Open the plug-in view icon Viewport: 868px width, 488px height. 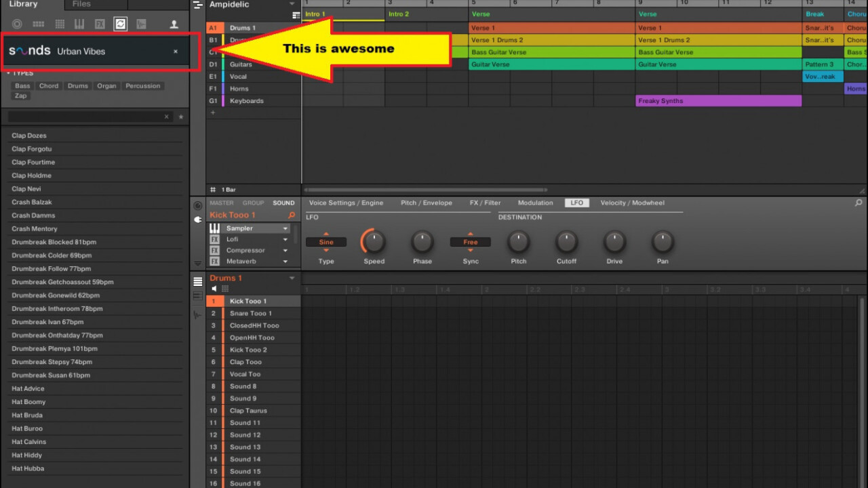click(x=198, y=220)
